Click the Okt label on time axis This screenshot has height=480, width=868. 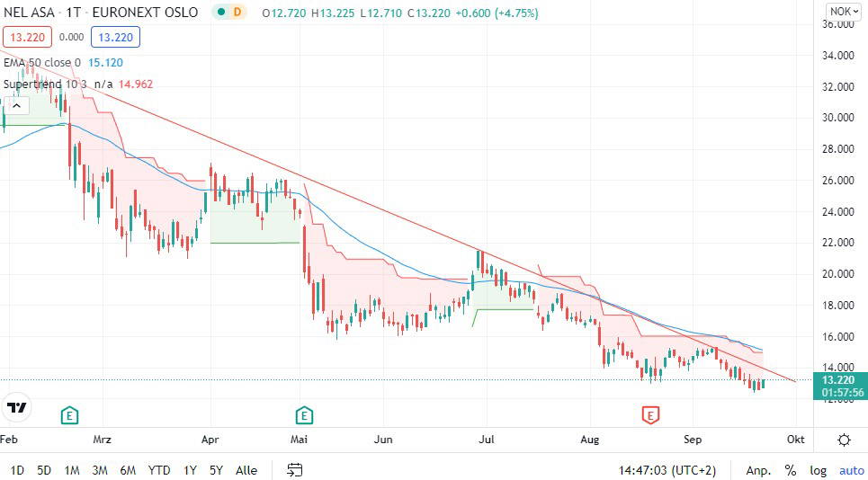[x=795, y=440]
